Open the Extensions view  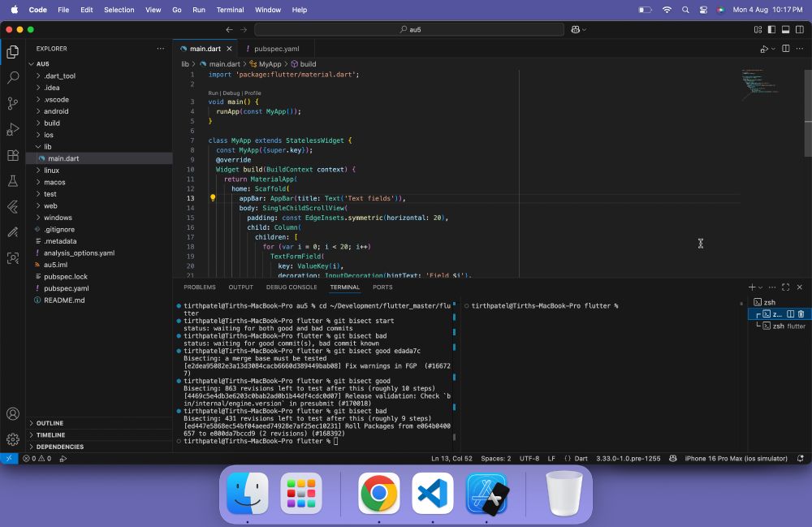(x=13, y=155)
